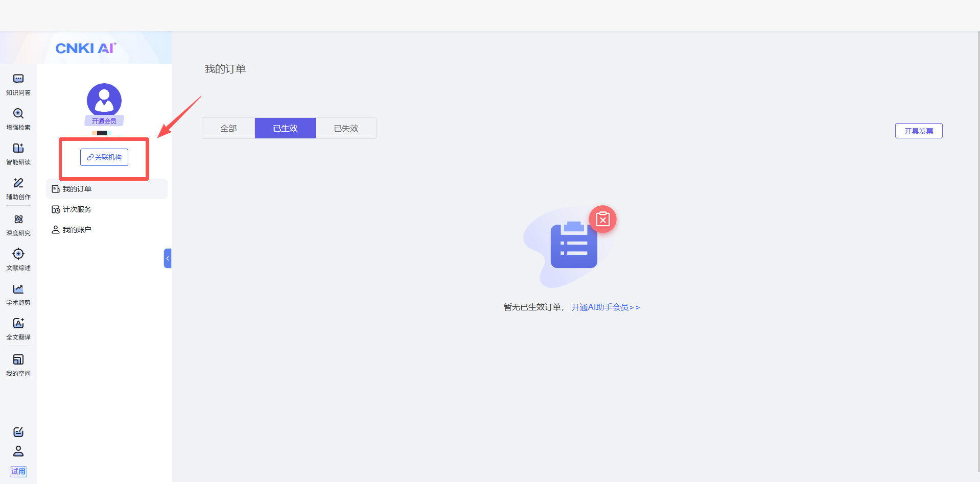Select the 已生效 orders tab

point(285,128)
